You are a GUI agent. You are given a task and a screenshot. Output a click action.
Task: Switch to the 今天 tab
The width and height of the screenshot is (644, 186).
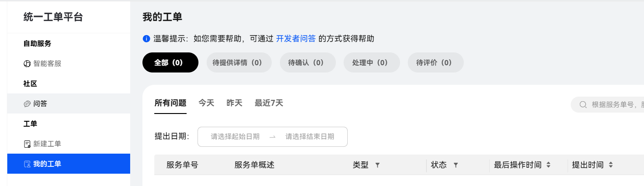click(x=206, y=103)
